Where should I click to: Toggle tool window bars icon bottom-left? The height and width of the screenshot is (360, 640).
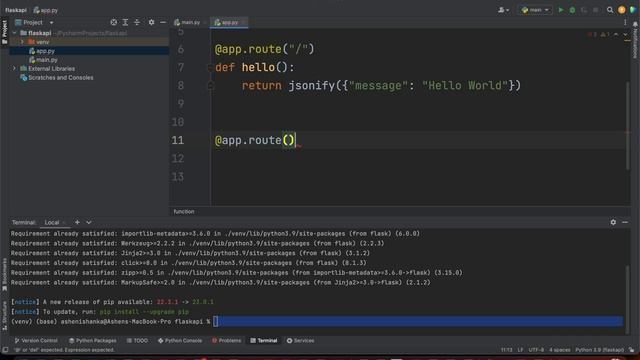coord(5,350)
